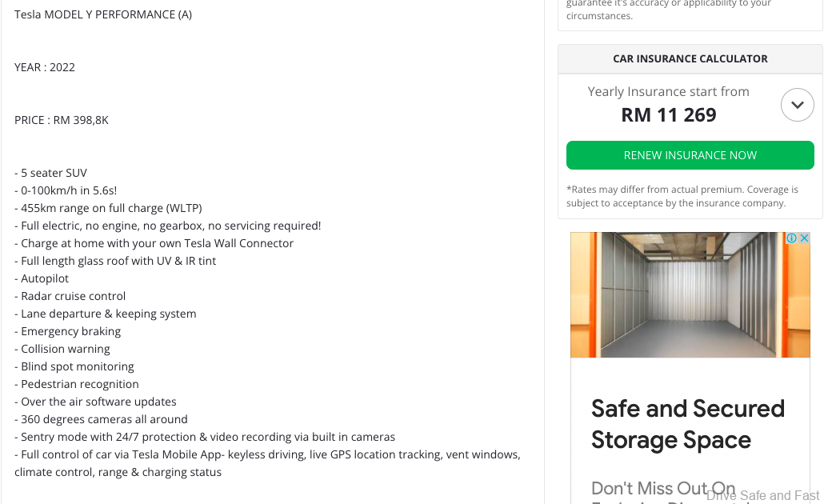Click the PRICE : RM 398,8K text

[x=62, y=120]
